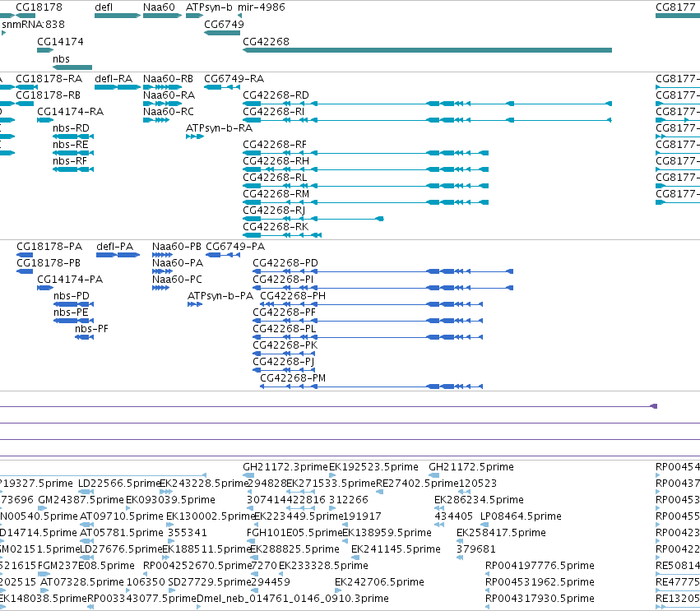Select the CG42268 gene label
This screenshot has height=611, width=700.
(266, 41)
